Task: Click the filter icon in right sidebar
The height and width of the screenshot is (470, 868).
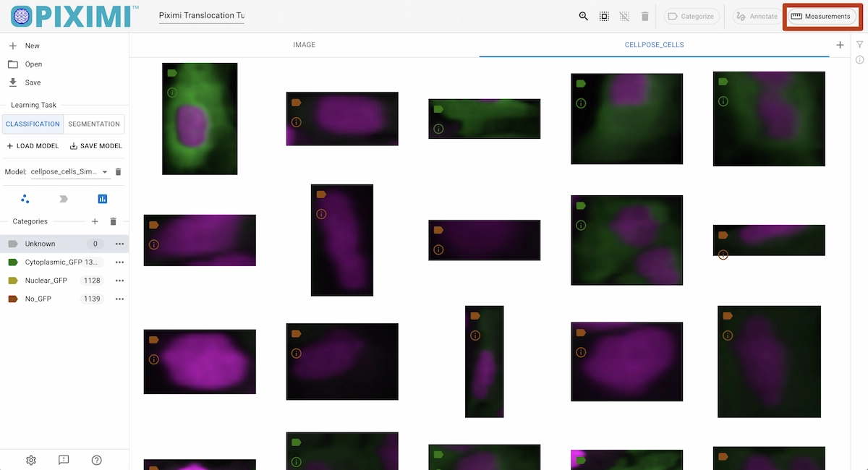Action: [859, 45]
